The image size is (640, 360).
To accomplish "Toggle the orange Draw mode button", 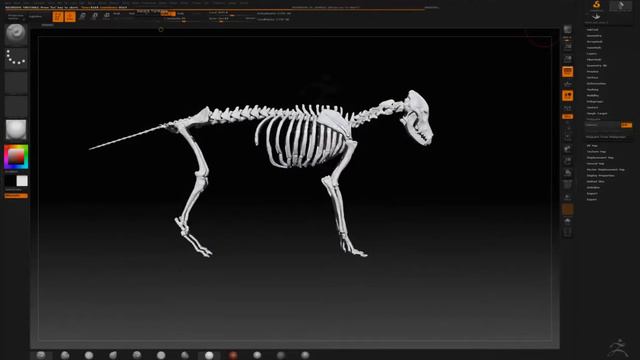I will coord(70,16).
